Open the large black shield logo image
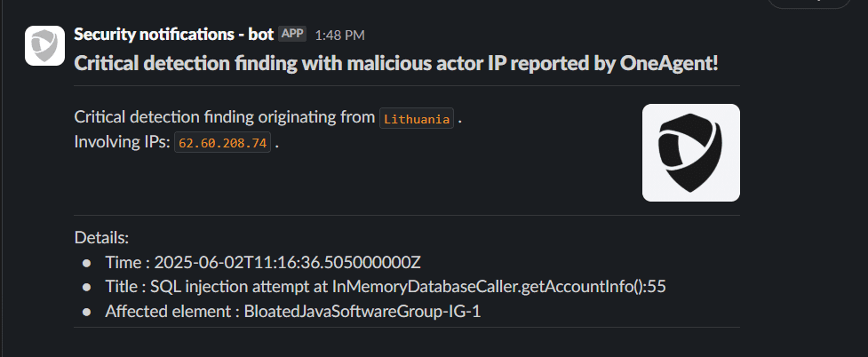868x357 pixels. (691, 153)
